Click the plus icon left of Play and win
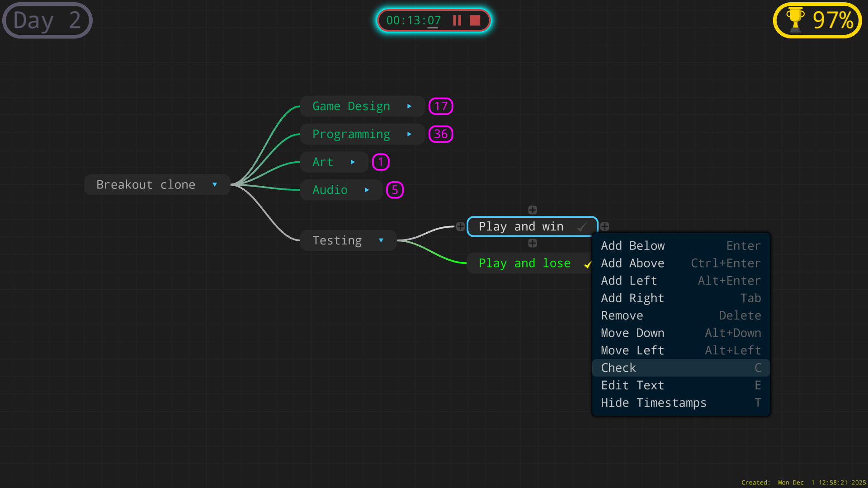Viewport: 868px width, 488px height. [461, 226]
